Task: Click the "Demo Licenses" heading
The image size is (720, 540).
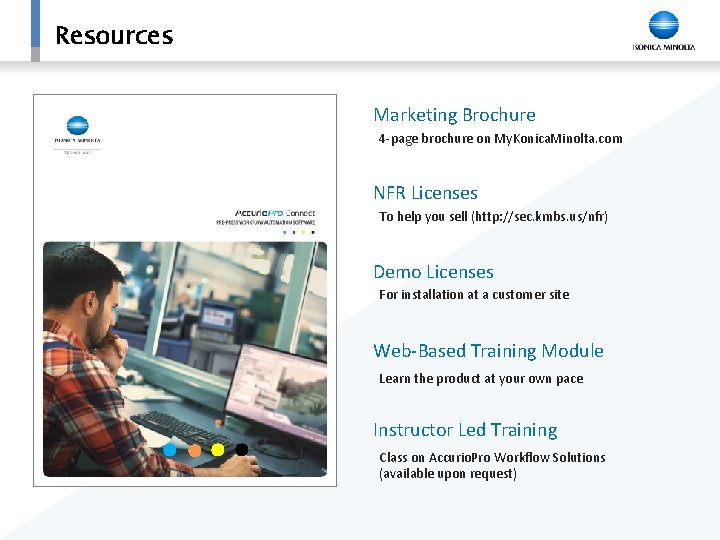Action: click(x=433, y=272)
